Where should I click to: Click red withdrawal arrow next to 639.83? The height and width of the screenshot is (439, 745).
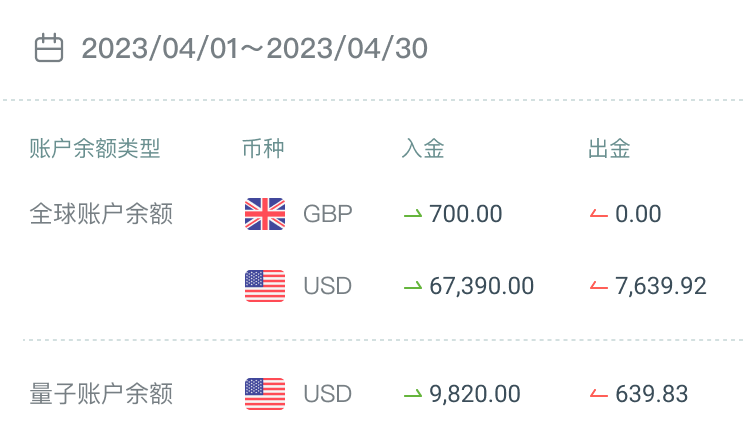pos(599,394)
